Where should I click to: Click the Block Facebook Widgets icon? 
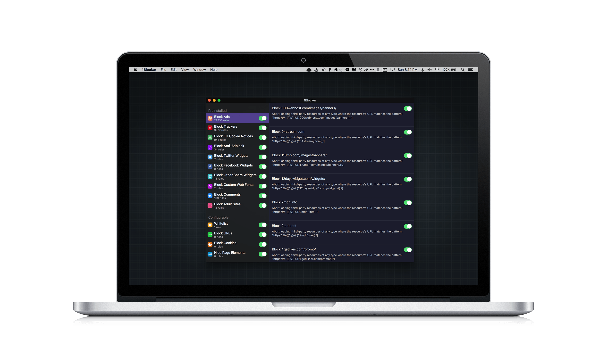tap(210, 166)
